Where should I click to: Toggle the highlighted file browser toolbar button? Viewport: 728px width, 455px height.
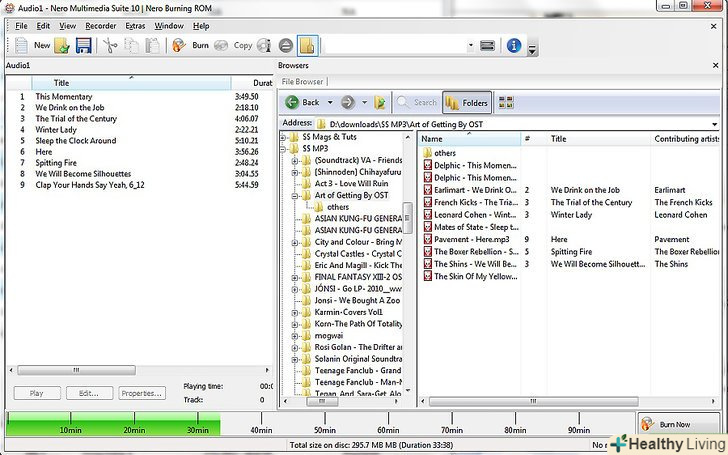point(307,45)
